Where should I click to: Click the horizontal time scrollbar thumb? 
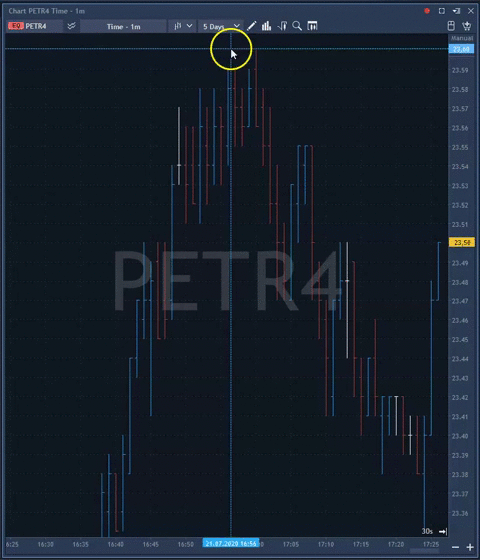424,550
